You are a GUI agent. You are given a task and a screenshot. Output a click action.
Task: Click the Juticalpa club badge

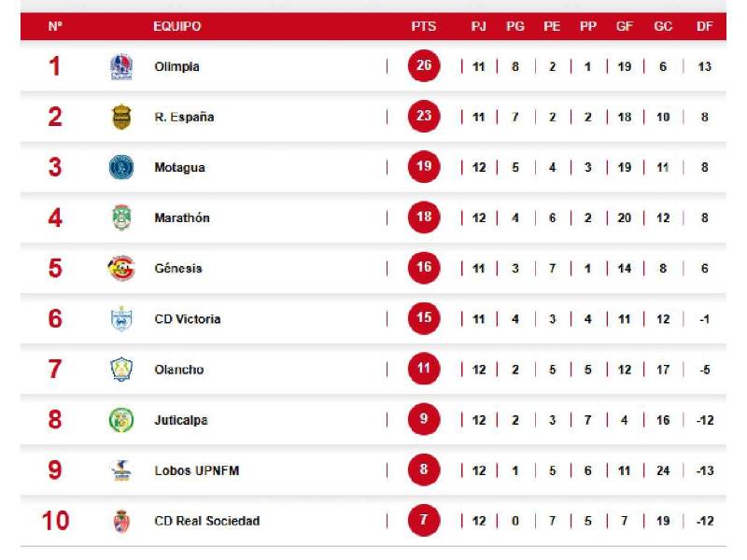(x=121, y=420)
